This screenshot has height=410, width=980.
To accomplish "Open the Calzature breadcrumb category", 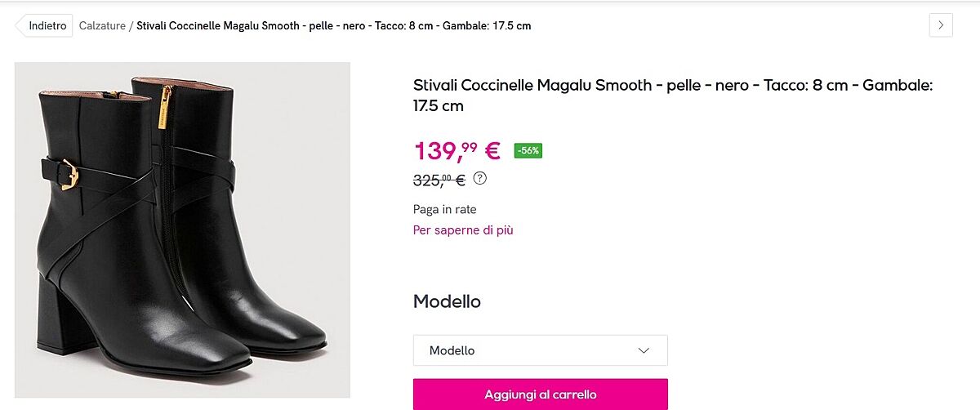I will point(102,25).
